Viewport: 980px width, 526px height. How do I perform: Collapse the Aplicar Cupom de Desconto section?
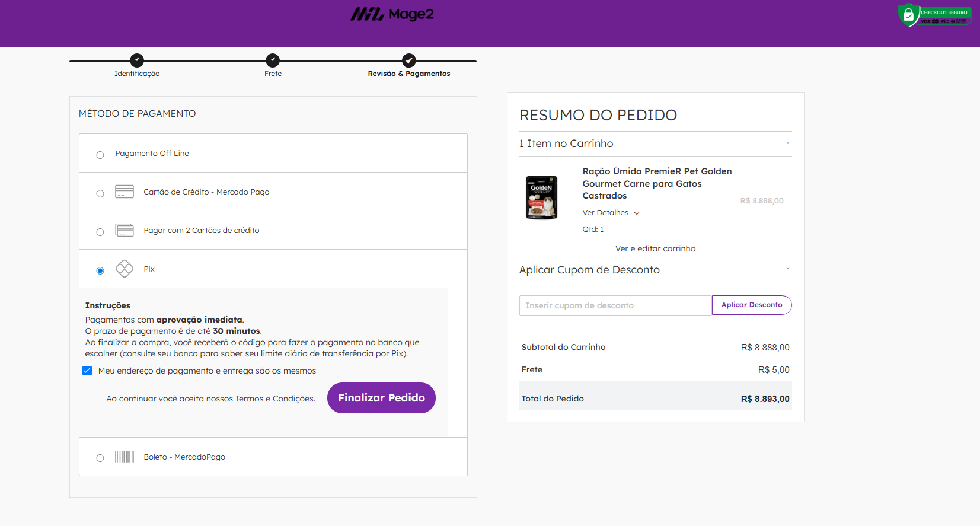[787, 269]
